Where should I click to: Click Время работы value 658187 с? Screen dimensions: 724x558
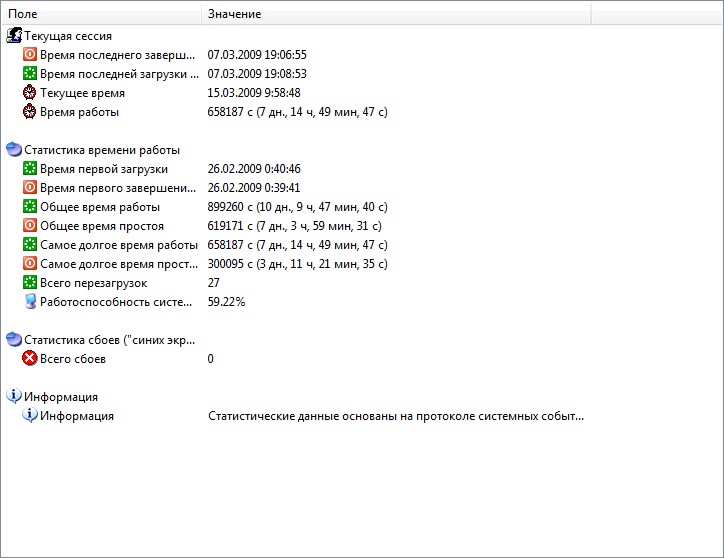[297, 112]
